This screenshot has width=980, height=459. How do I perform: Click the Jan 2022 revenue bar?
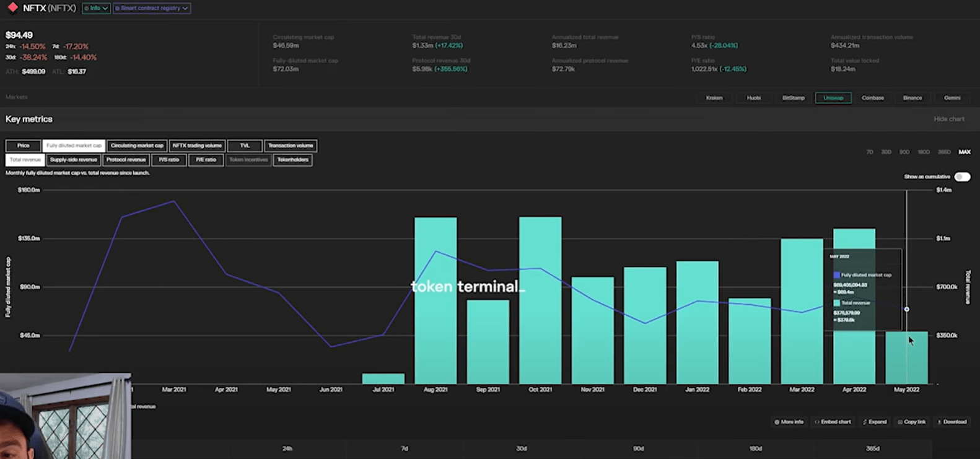pyautogui.click(x=698, y=323)
